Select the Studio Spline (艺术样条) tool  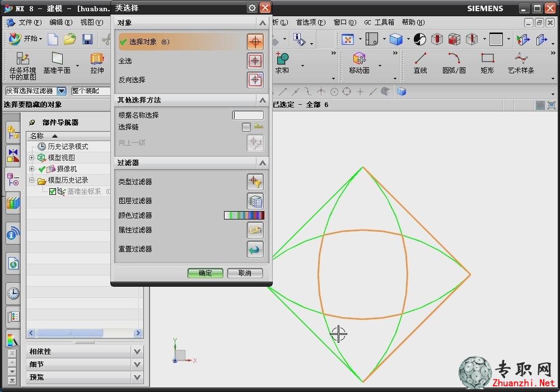tap(521, 63)
